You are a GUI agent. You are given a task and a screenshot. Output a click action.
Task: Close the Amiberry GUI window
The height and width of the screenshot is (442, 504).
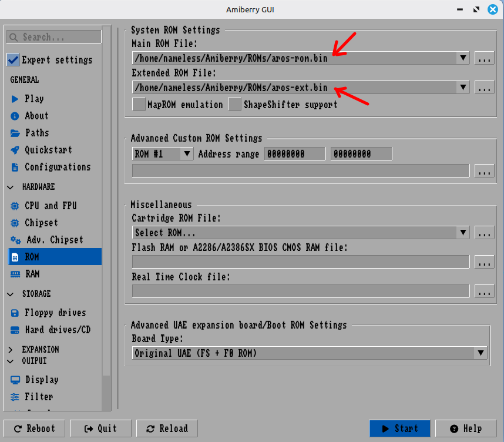point(493,9)
